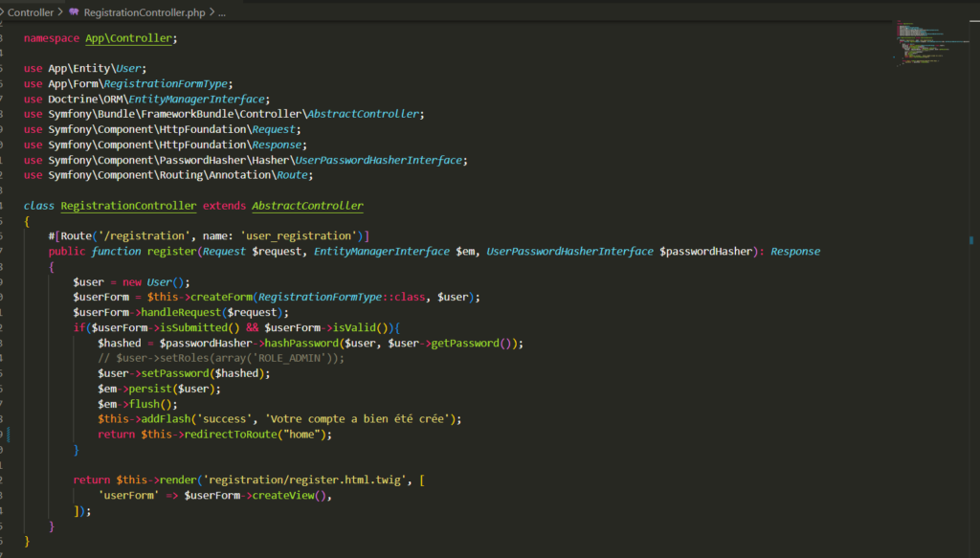Click the underlined RegistrationController class name
This screenshot has width=980, height=558.
click(x=128, y=206)
